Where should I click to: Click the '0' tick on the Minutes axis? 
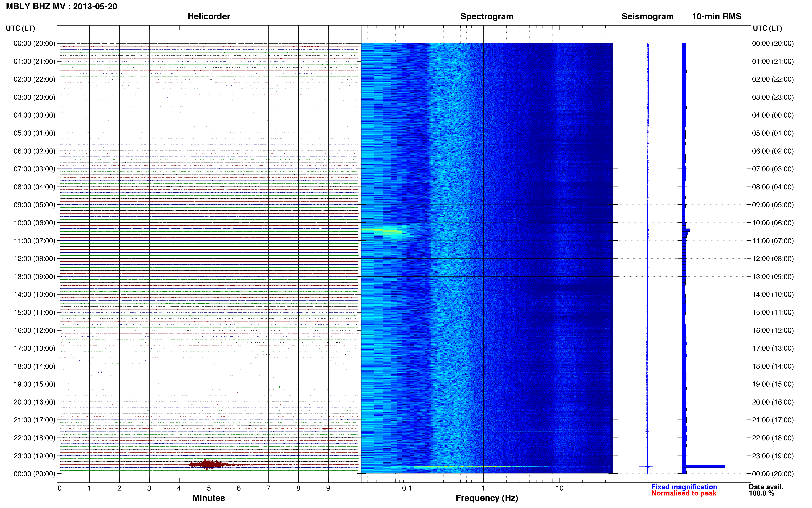pos(59,488)
